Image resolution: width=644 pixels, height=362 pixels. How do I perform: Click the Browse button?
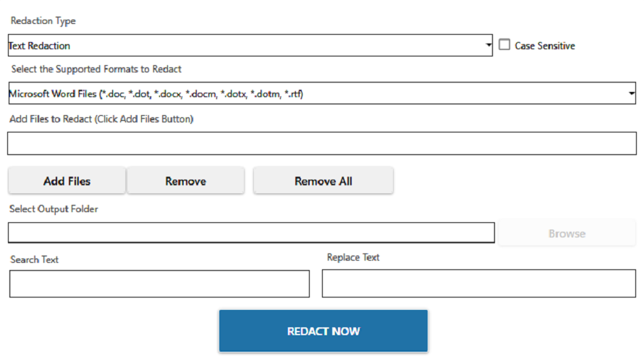pos(567,233)
